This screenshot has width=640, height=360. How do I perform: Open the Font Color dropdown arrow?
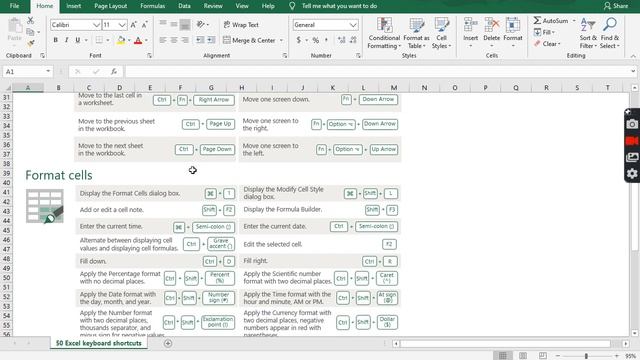pyautogui.click(x=146, y=40)
